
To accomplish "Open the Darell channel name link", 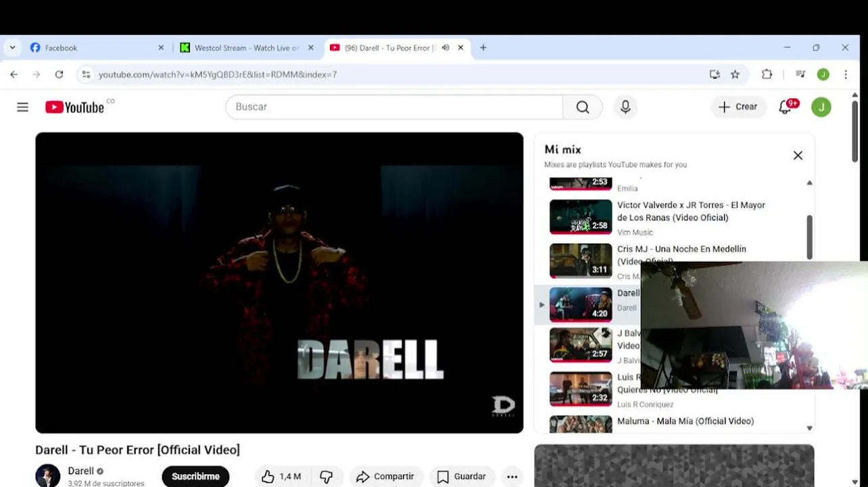I will [x=81, y=471].
